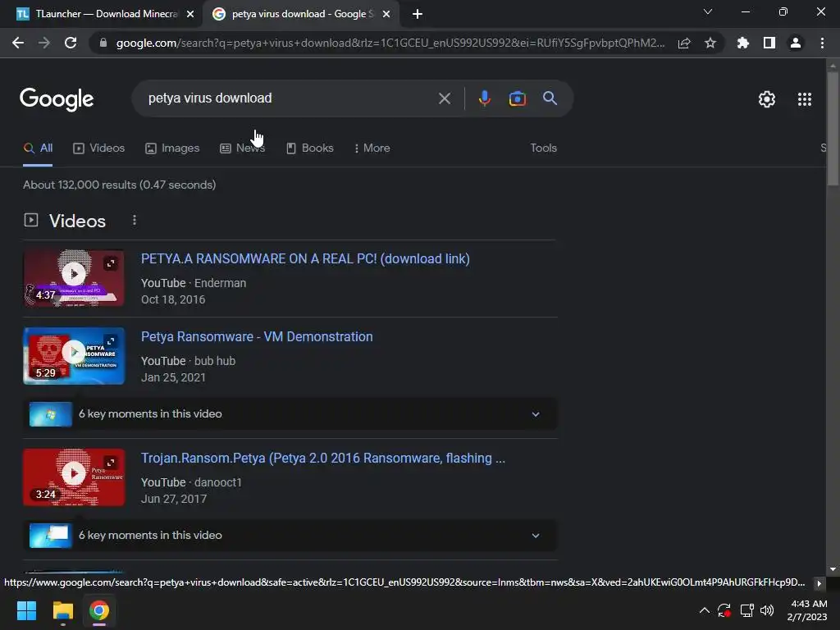Click the About 132,000 results text
This screenshot has height=630, width=840.
120,185
